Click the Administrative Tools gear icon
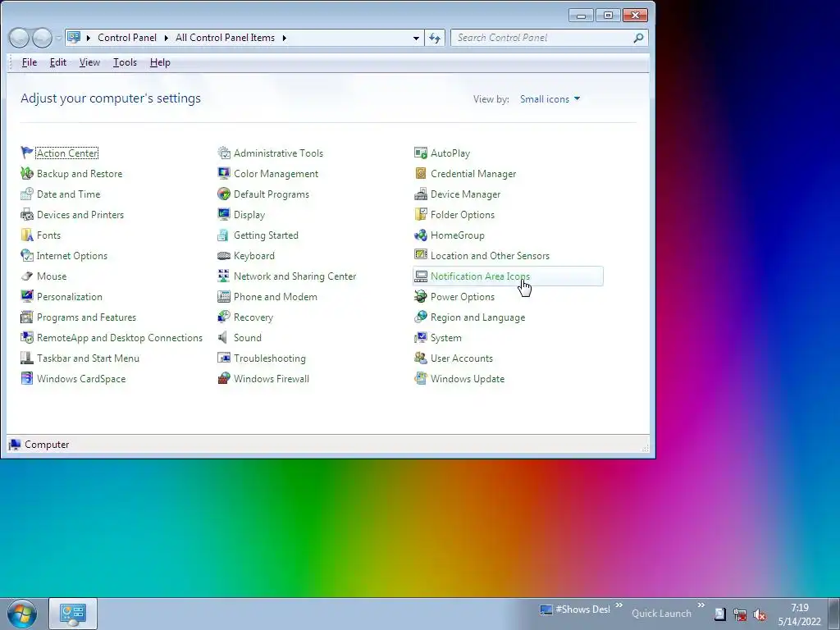840x630 pixels. [224, 153]
